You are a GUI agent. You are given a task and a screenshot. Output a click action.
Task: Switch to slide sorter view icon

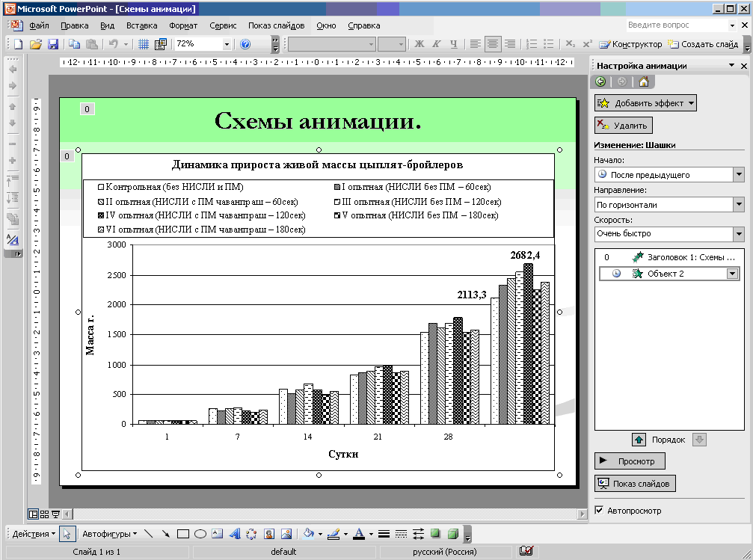pyautogui.click(x=44, y=514)
